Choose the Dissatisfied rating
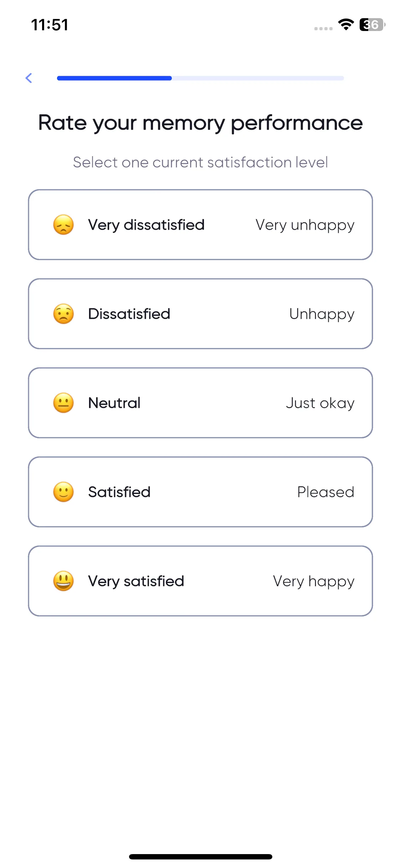This screenshot has height=868, width=401. point(200,314)
